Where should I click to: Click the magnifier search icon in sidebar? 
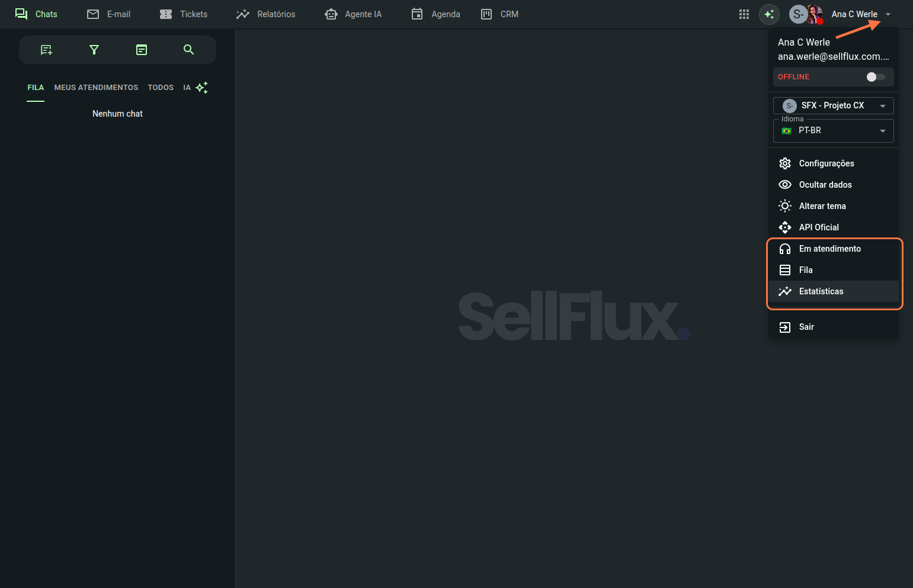coord(188,50)
